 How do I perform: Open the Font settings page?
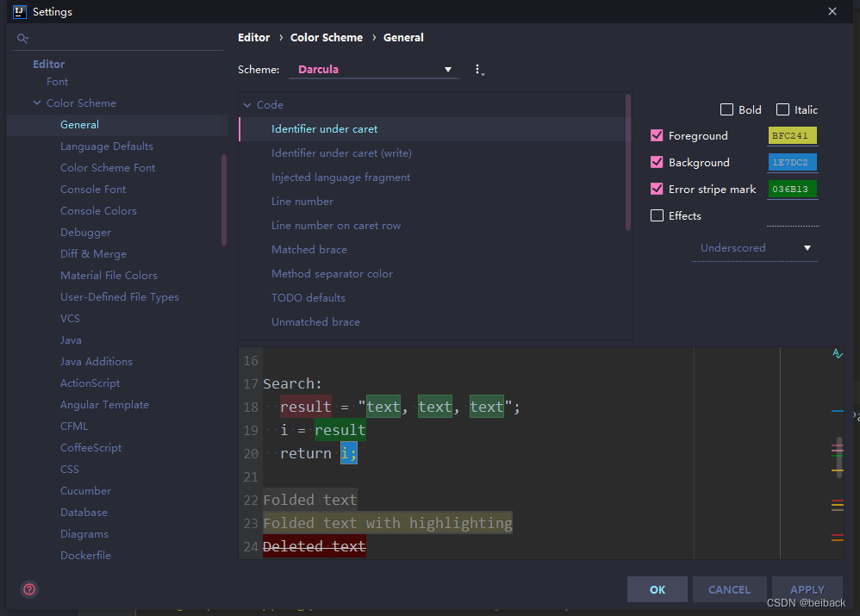pos(57,82)
